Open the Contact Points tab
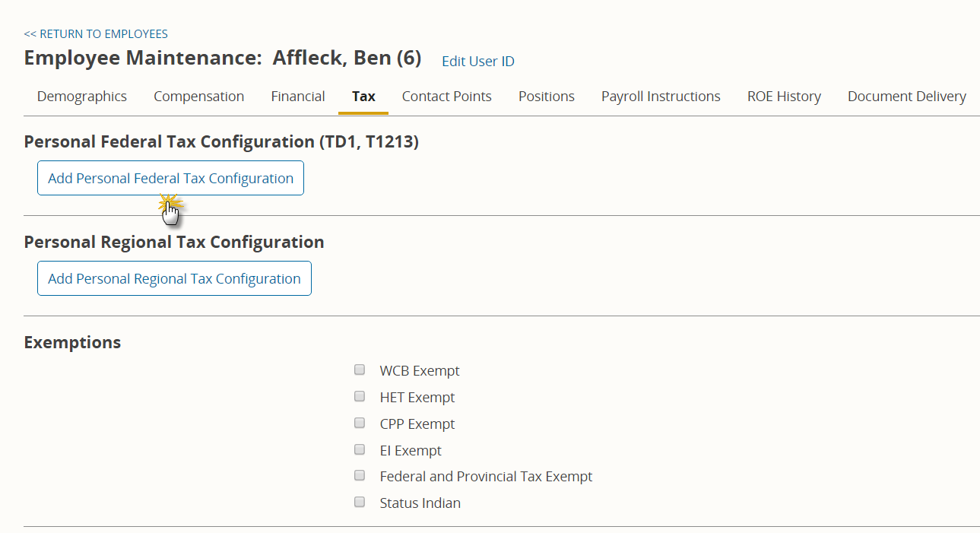Image resolution: width=980 pixels, height=533 pixels. coord(447,97)
